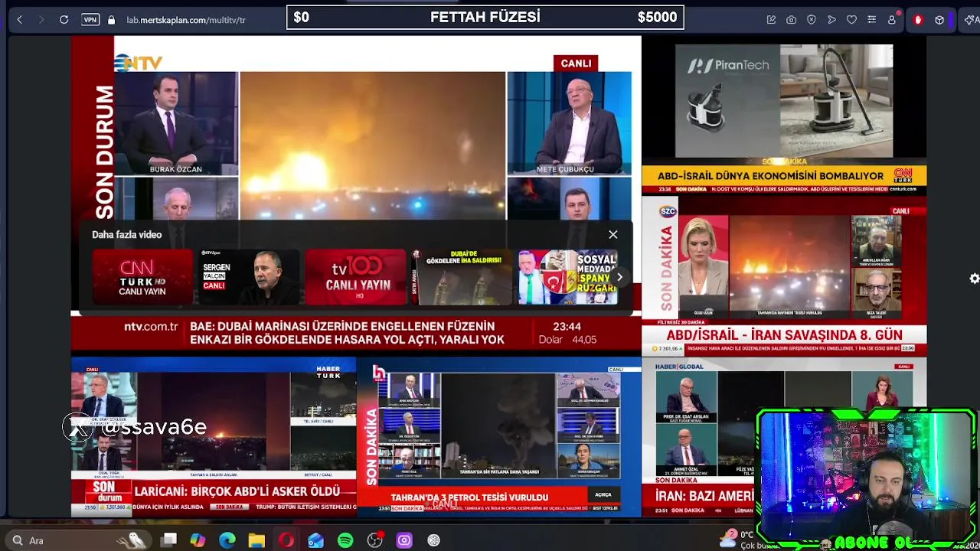Viewport: 980px width, 551px height.
Task: Reload the page with the refresh icon
Action: 64,20
